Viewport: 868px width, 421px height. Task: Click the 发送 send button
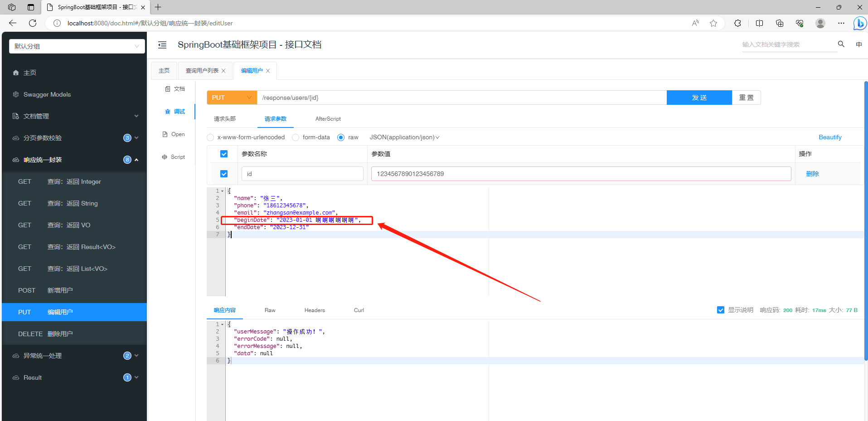coord(699,97)
